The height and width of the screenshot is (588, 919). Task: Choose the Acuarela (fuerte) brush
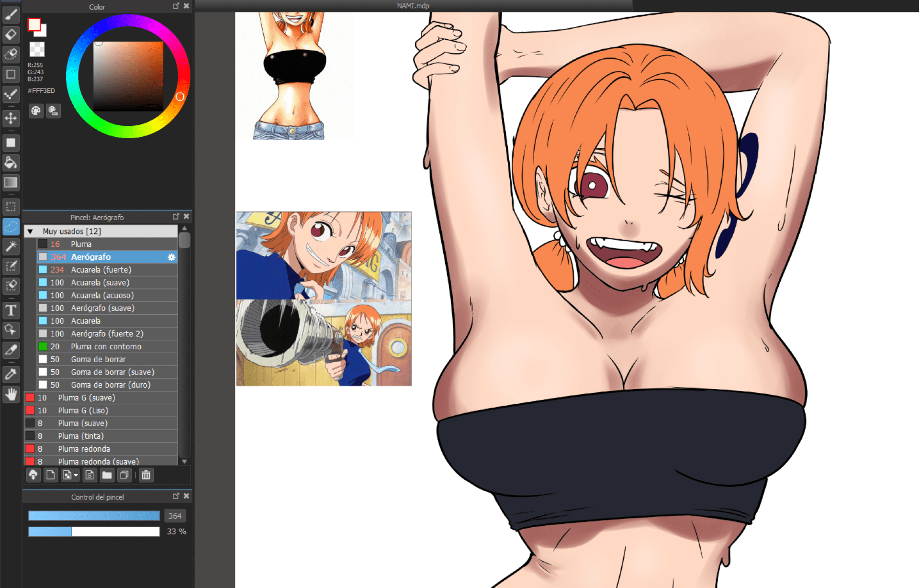coord(101,270)
